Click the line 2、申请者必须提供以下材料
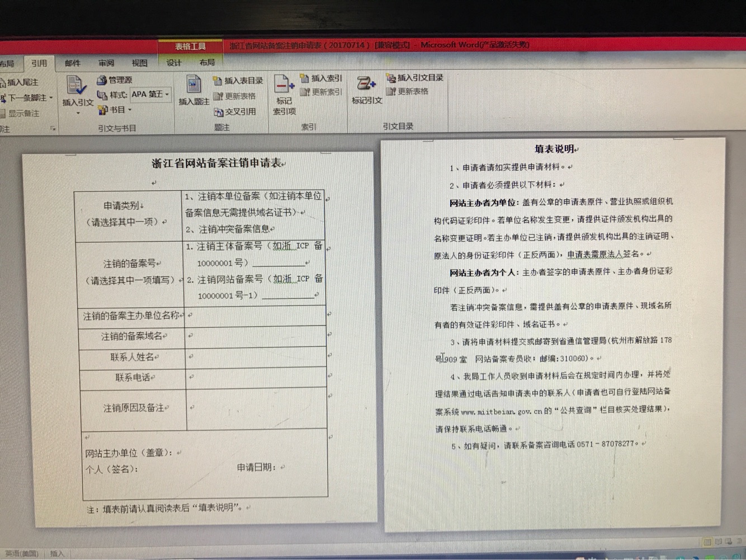The width and height of the screenshot is (746, 560). 503,185
